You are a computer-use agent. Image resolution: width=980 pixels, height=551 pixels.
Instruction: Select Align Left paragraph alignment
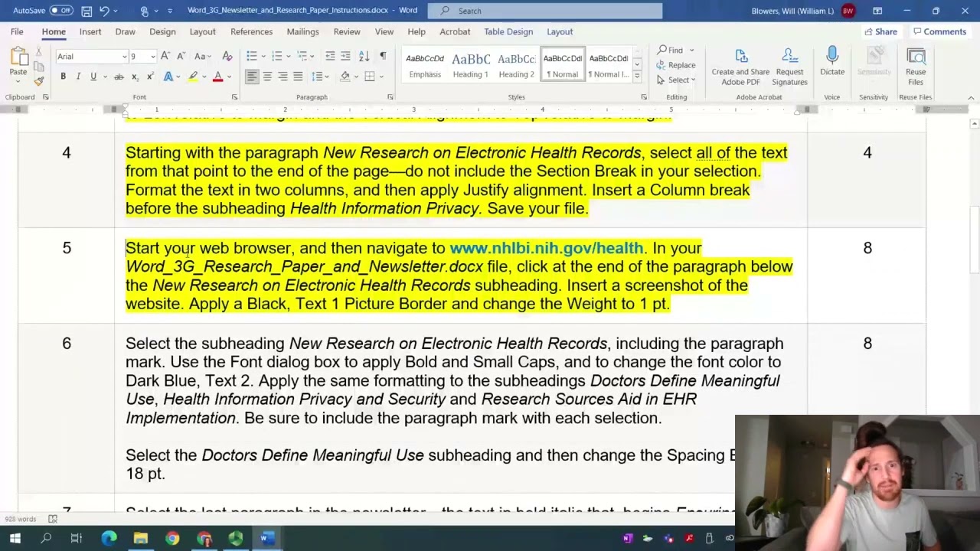252,77
